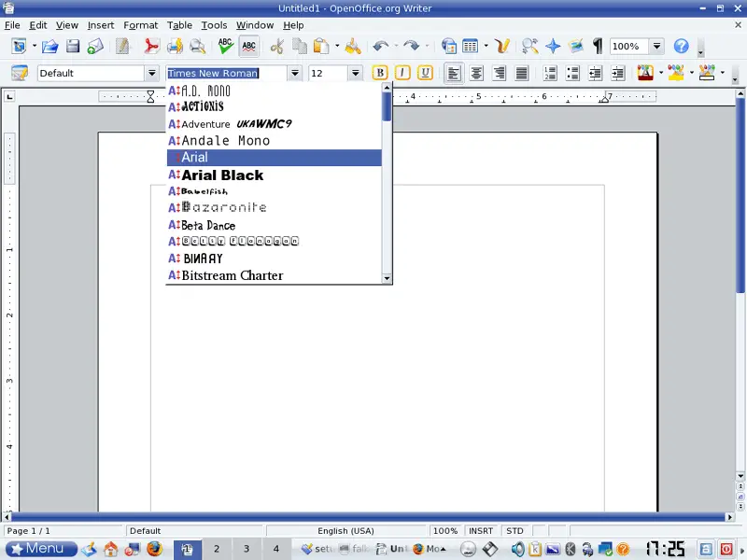Open the Edit menu

click(x=38, y=25)
